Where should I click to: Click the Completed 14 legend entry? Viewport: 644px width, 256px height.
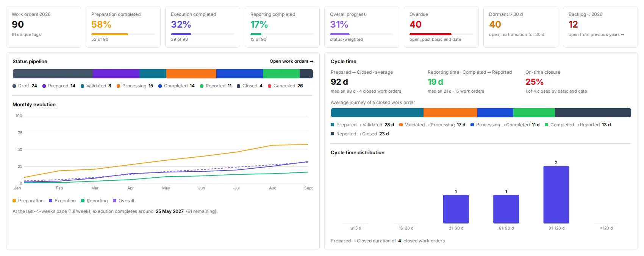177,86
